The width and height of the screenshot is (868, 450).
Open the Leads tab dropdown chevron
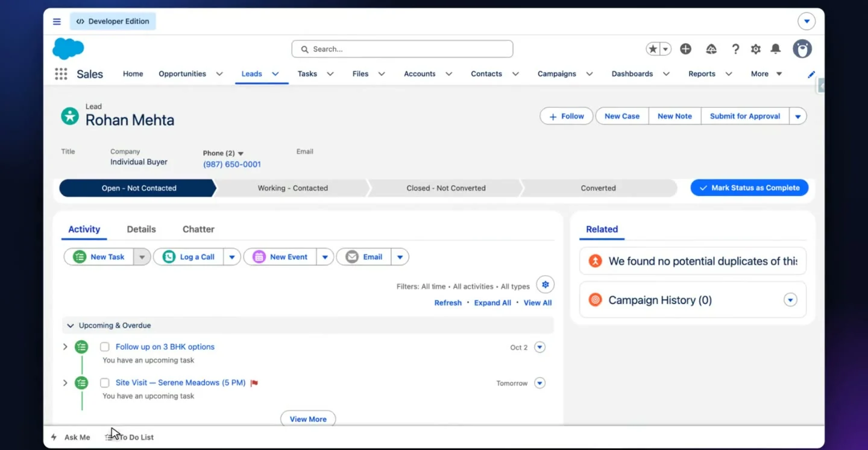[275, 74]
